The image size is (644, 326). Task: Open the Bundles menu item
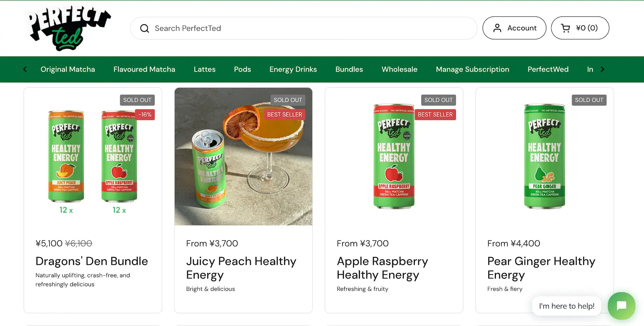point(349,69)
